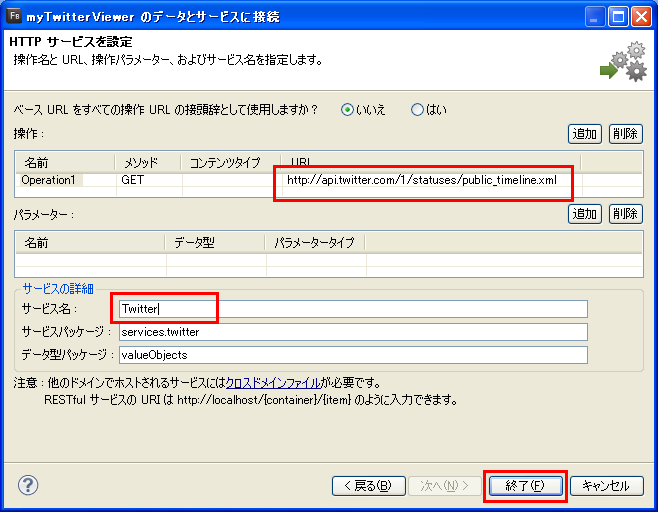Image resolution: width=658 pixels, height=512 pixels.
Task: Click 追加 button for parameters
Action: [x=585, y=214]
